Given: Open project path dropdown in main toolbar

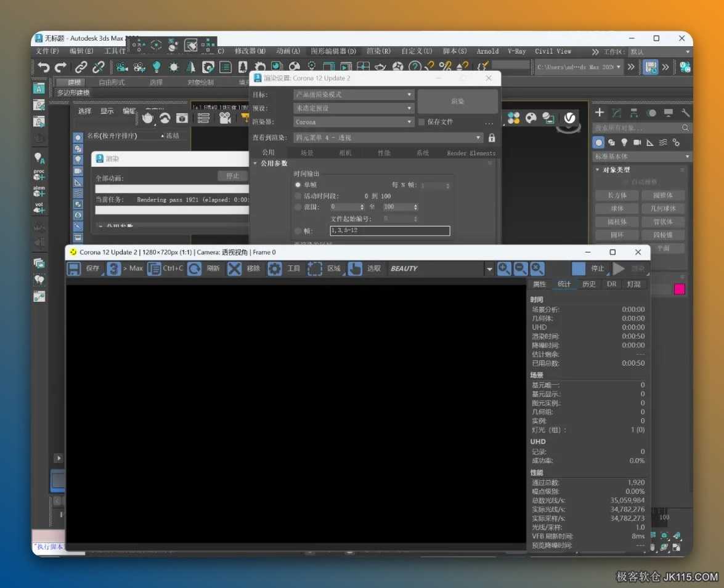Looking at the screenshot, I should [x=619, y=67].
